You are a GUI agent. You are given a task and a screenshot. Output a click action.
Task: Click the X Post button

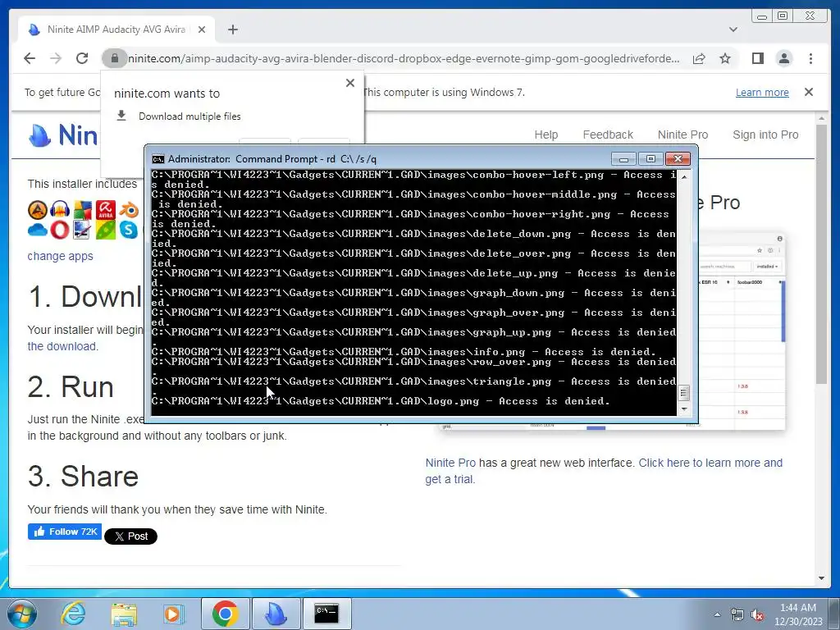pyautogui.click(x=130, y=536)
